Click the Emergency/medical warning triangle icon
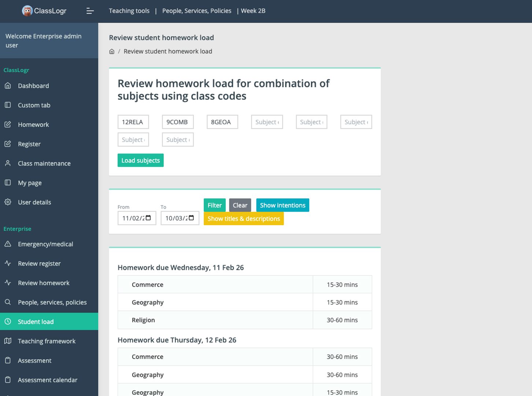Image resolution: width=532 pixels, height=396 pixels. tap(8, 244)
